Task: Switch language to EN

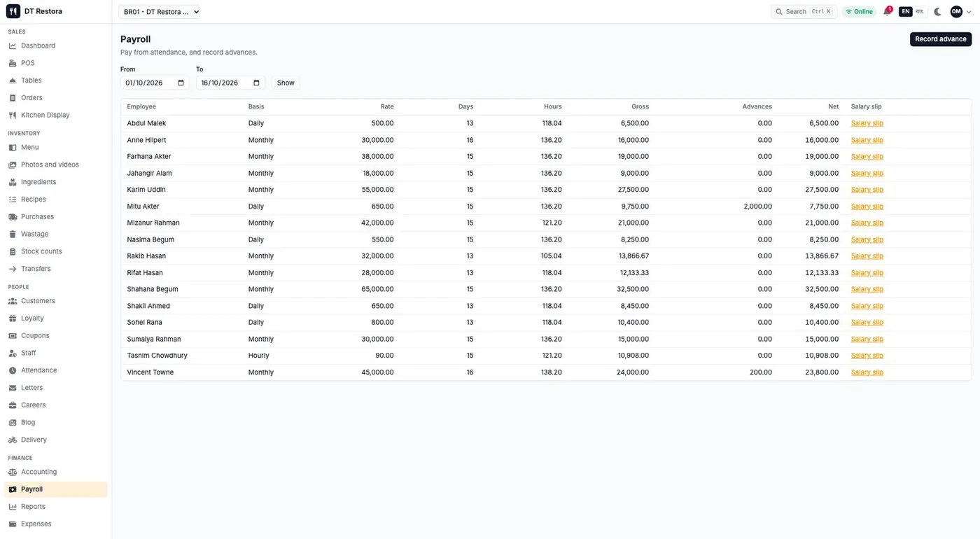Action: coord(906,12)
